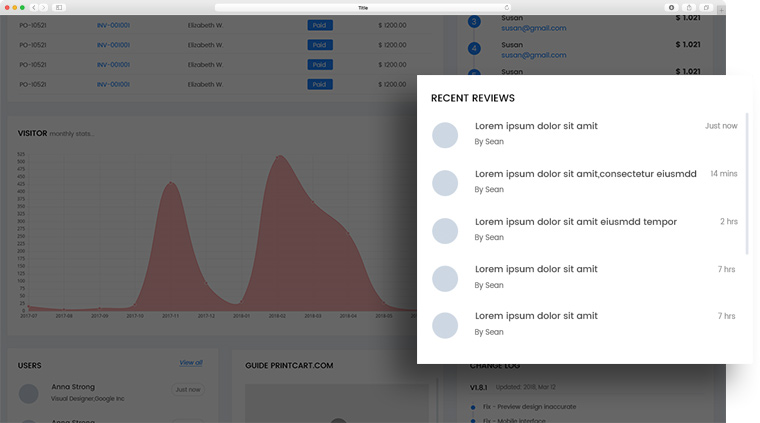Image resolution: width=760 pixels, height=423 pixels.
Task: Click the reload icon in address bar
Action: [508, 7]
